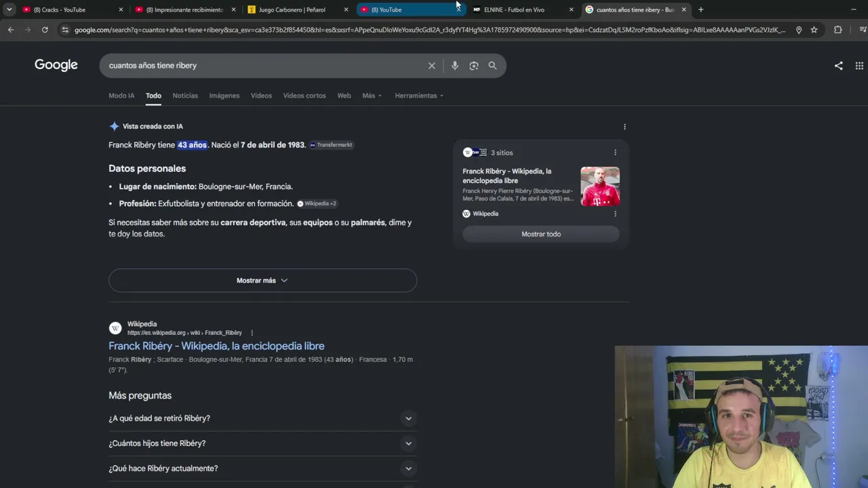Open the Videos search tab

pyautogui.click(x=261, y=96)
